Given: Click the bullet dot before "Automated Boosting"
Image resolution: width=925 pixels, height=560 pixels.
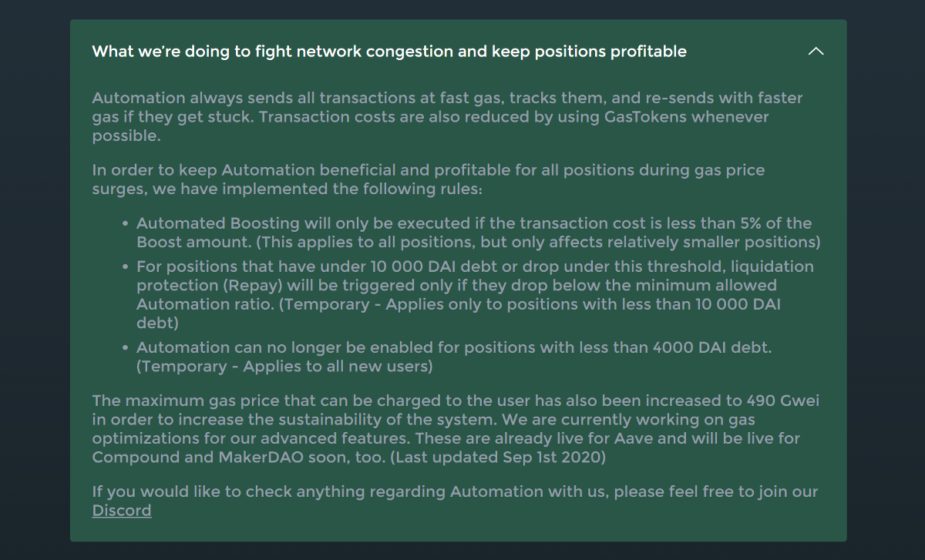Looking at the screenshot, I should pos(125,224).
